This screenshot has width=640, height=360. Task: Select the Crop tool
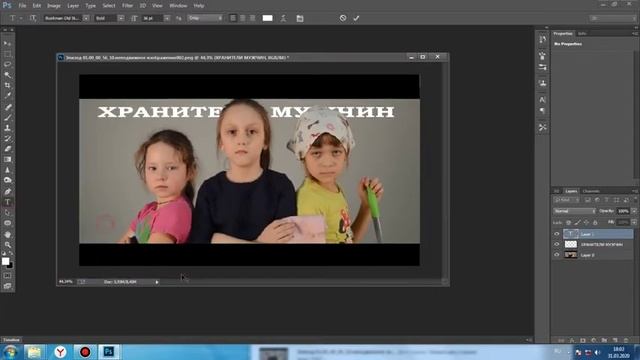click(7, 86)
